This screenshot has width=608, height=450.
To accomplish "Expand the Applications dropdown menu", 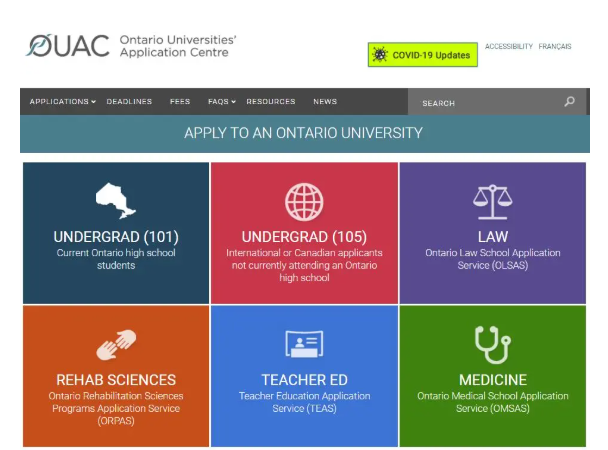I will 62,102.
